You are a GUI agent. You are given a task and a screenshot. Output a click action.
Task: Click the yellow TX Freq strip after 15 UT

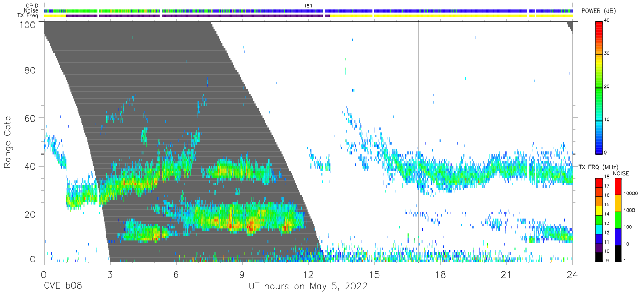coord(451,16)
